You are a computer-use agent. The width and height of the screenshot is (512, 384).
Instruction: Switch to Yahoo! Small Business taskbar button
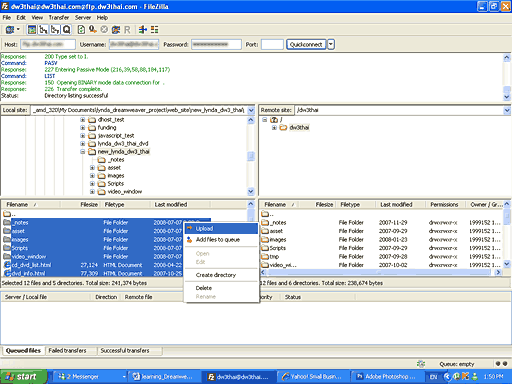coord(313,377)
